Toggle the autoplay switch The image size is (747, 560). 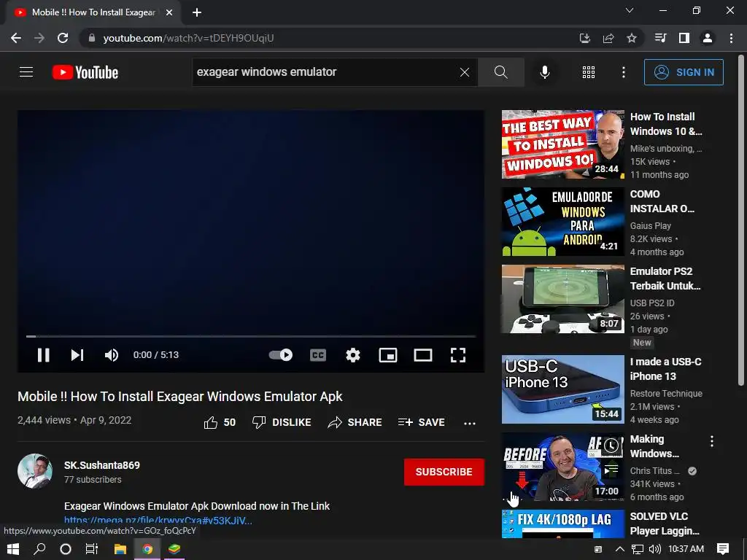(281, 355)
